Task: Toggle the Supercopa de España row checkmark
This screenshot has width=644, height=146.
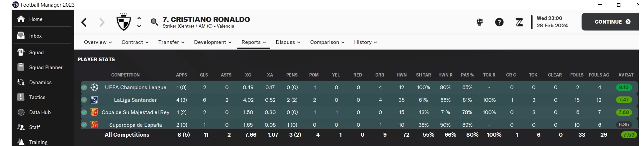Action: 84,125
